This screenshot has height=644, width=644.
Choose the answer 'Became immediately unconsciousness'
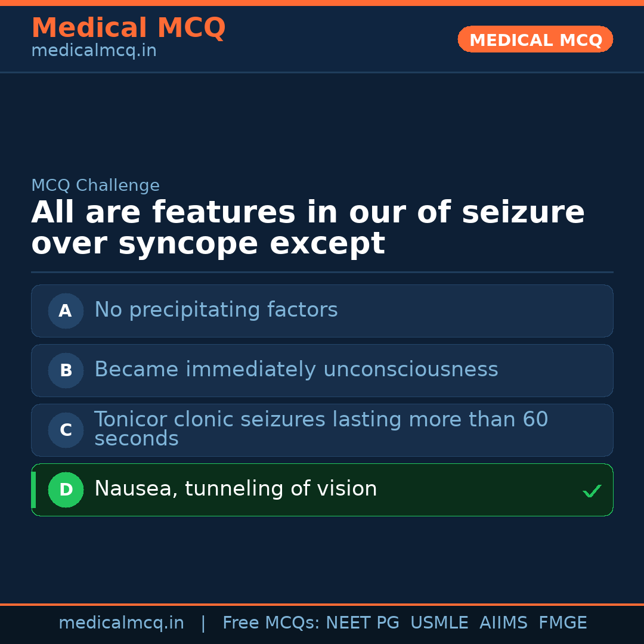click(296, 370)
